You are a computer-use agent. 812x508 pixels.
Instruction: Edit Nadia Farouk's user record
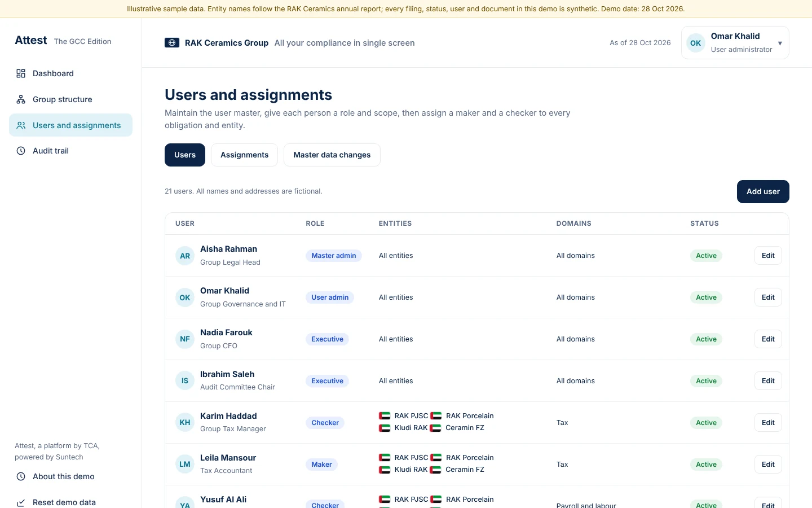pos(768,339)
